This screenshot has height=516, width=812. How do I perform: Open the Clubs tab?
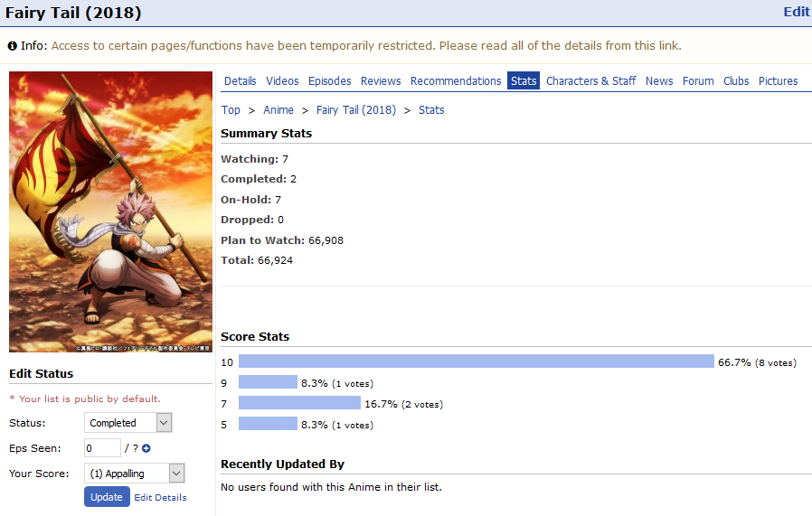(736, 81)
